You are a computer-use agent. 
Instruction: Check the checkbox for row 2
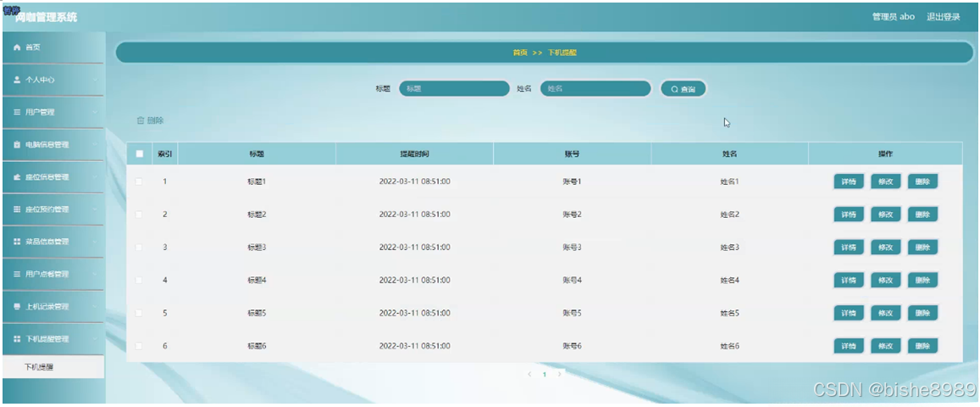pos(139,215)
